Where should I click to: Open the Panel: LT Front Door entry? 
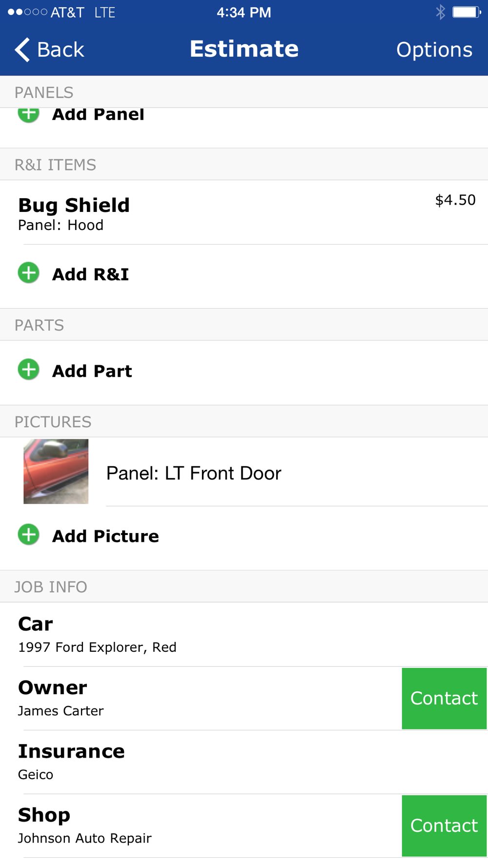point(194,473)
